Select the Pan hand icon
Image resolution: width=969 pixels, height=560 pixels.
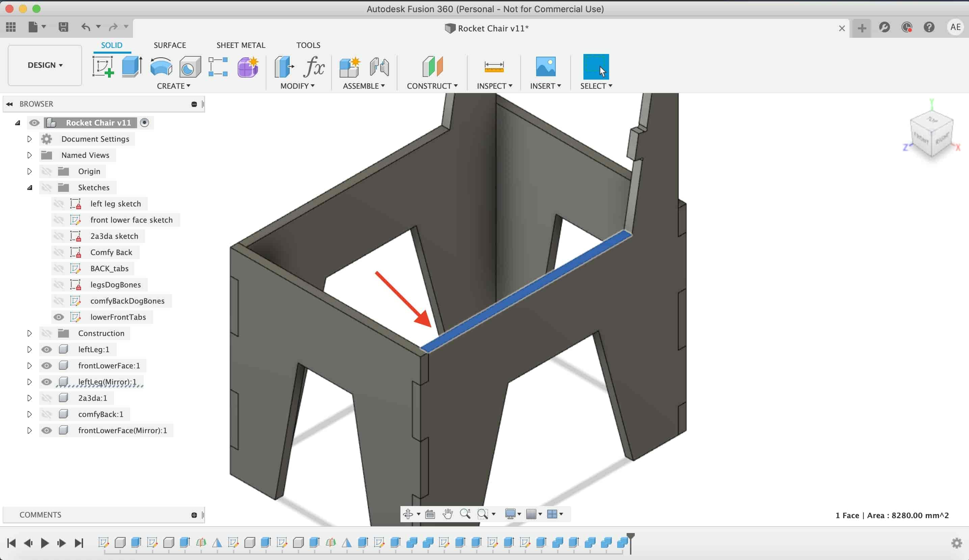tap(447, 514)
